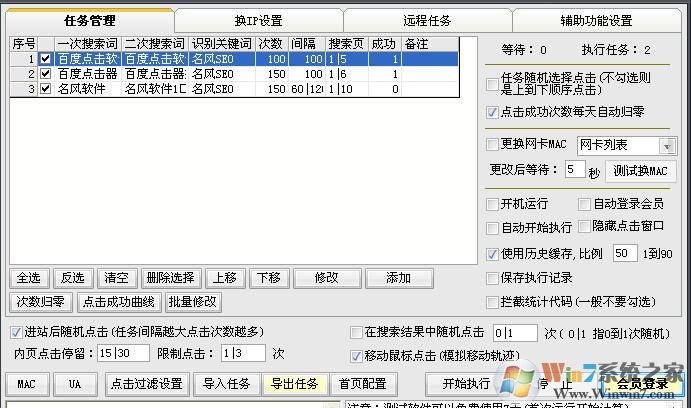Select the 名风SEO cell in row 1
Screen dimensions: 691x408
pos(222,59)
